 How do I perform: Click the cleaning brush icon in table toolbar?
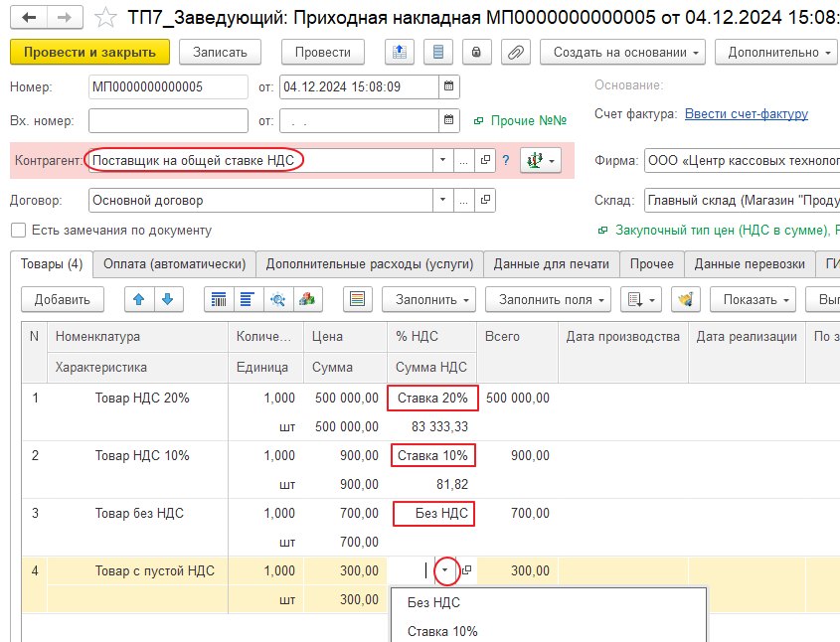point(686,299)
